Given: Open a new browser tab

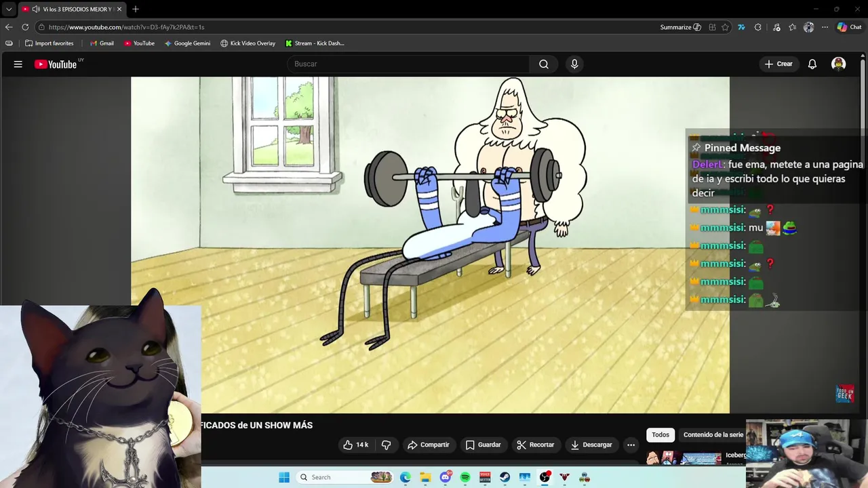Looking at the screenshot, I should (x=136, y=9).
